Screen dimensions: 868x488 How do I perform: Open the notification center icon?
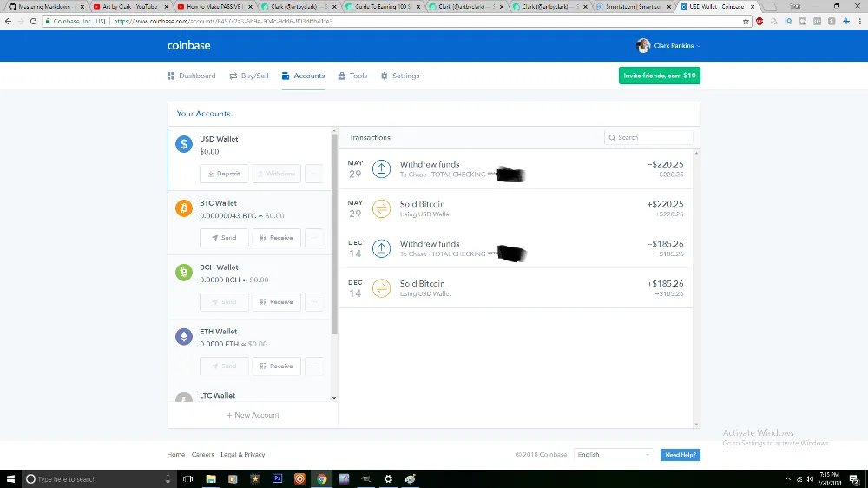pyautogui.click(x=854, y=479)
